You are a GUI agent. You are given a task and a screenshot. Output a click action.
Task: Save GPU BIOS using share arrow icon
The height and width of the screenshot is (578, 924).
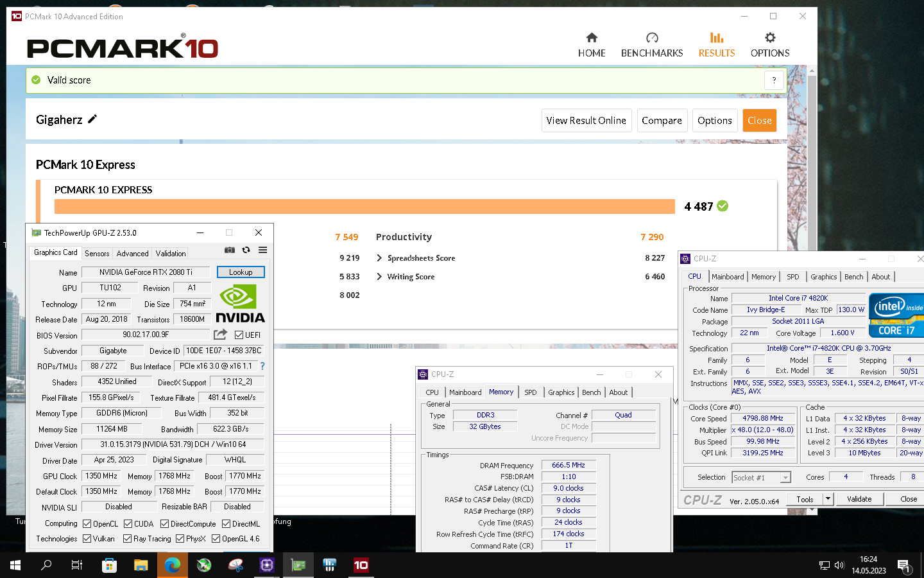pyautogui.click(x=220, y=335)
